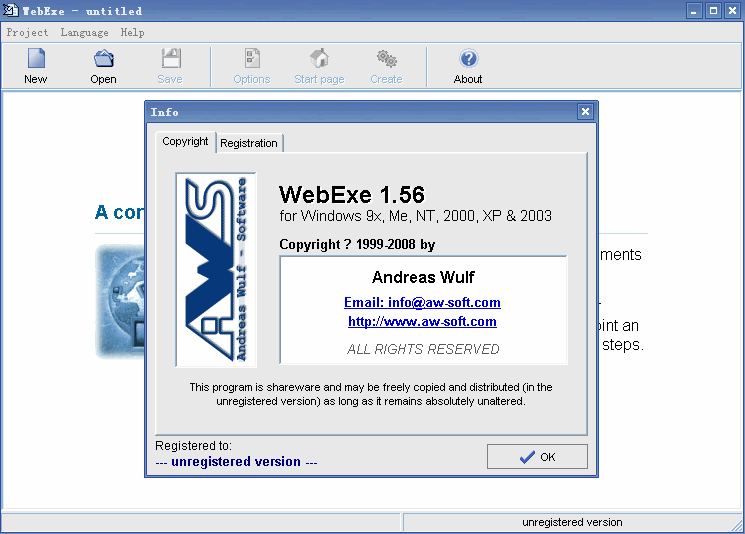Open the Options toolbar icon
Viewport: 745px width, 534px height.
click(x=252, y=59)
